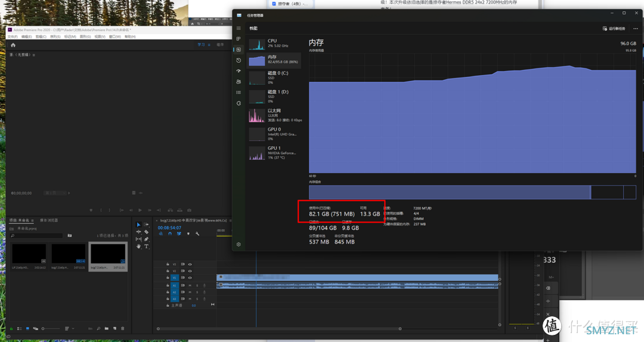Select the Slip tool
This screenshot has height=342, width=644.
coord(138,239)
